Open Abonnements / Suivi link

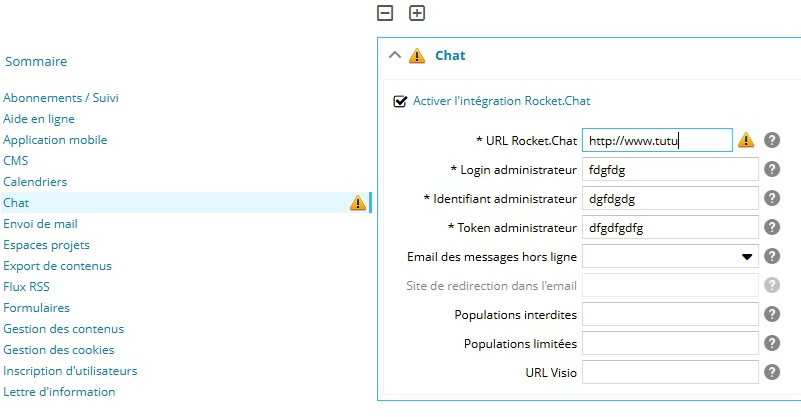[61, 98]
